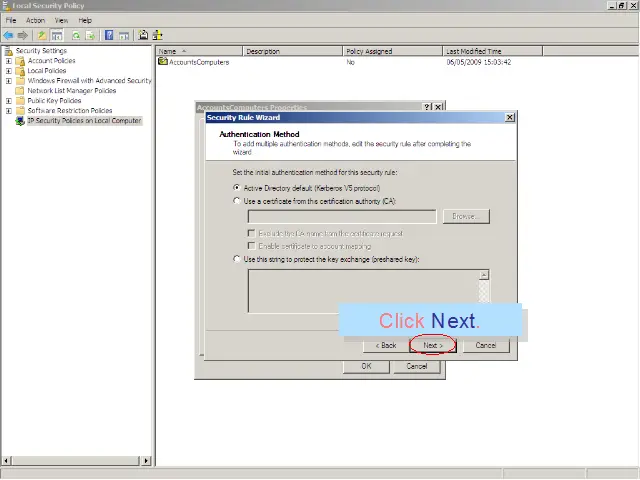Click the Create IP Security Policy icon
The image size is (640, 480).
click(143, 35)
